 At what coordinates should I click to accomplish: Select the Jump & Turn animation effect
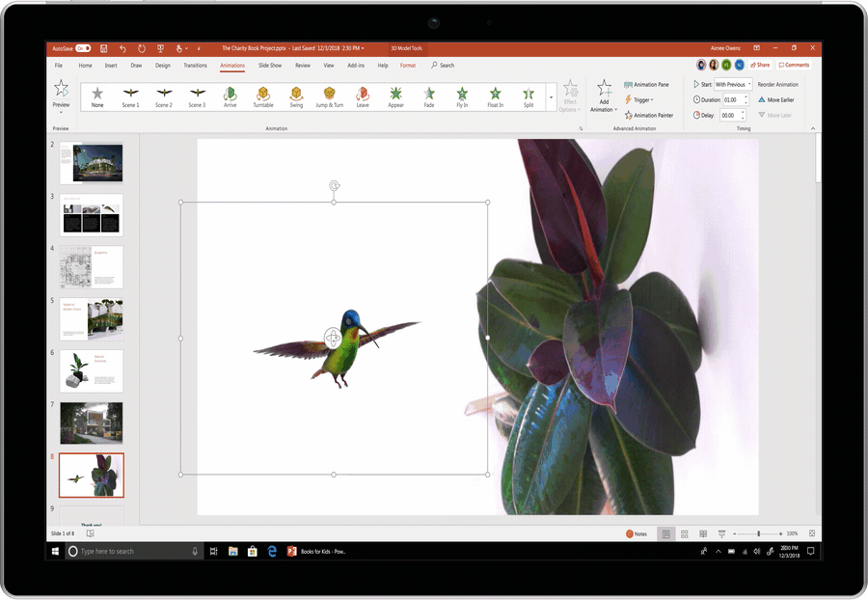[329, 96]
